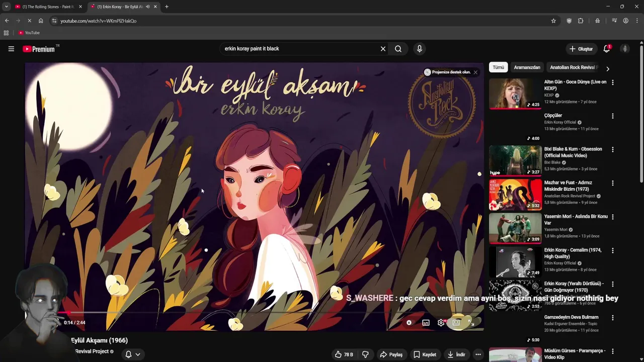Screen dimensions: 644x362
Task: Click the Paylaş share button
Action: point(391,354)
